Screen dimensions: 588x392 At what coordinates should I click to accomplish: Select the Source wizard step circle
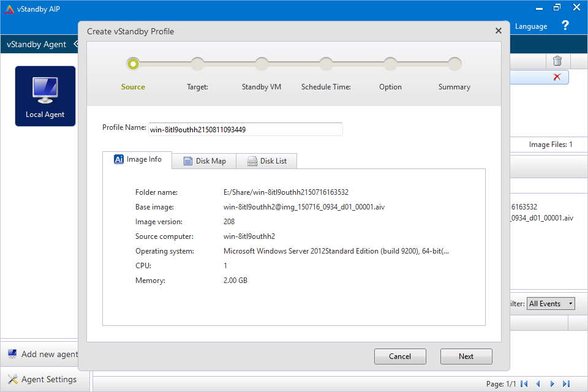pos(133,63)
